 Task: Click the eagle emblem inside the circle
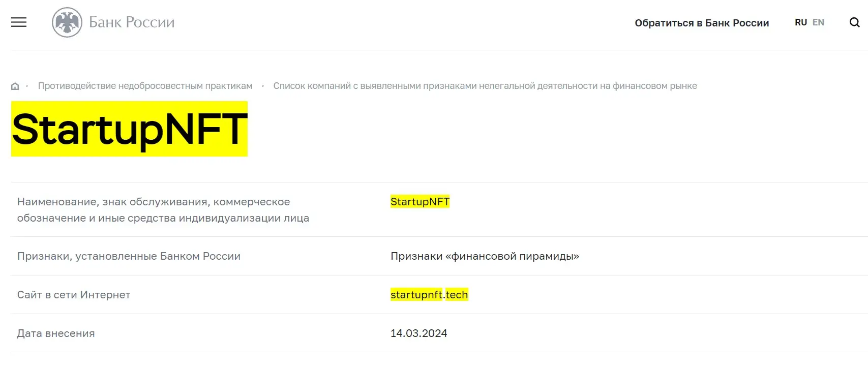click(68, 22)
